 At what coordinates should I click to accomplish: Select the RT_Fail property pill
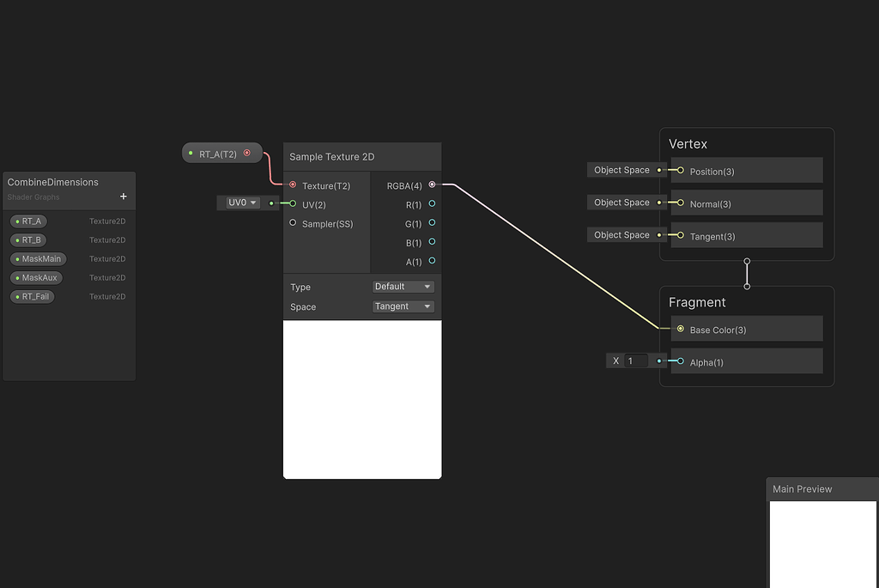point(32,296)
